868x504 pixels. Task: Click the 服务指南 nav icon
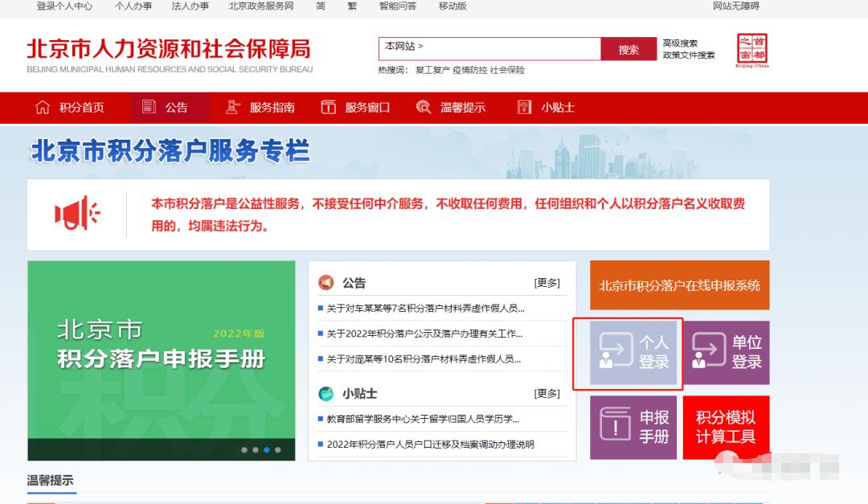tap(232, 107)
